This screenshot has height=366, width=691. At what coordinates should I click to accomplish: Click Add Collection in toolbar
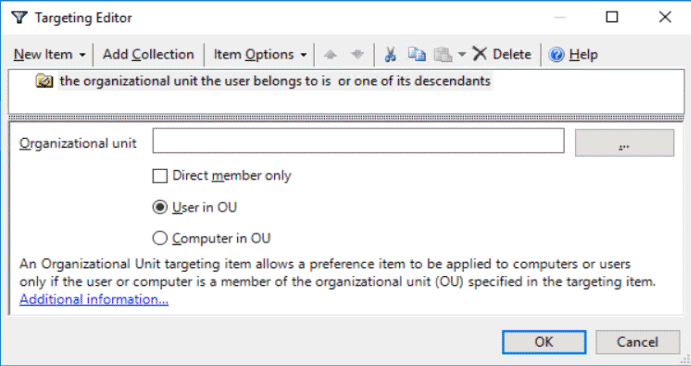point(148,55)
